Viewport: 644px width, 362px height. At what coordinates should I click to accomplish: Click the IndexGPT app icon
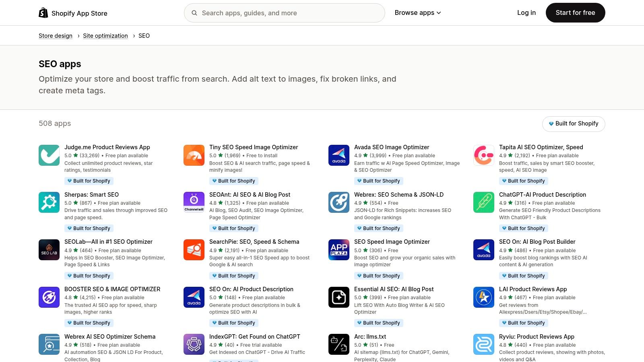194,344
